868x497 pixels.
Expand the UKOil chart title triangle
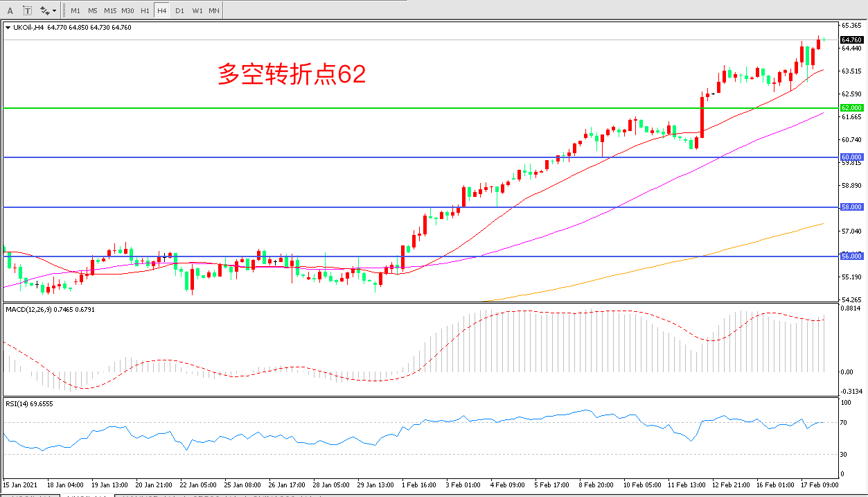tap(8, 28)
